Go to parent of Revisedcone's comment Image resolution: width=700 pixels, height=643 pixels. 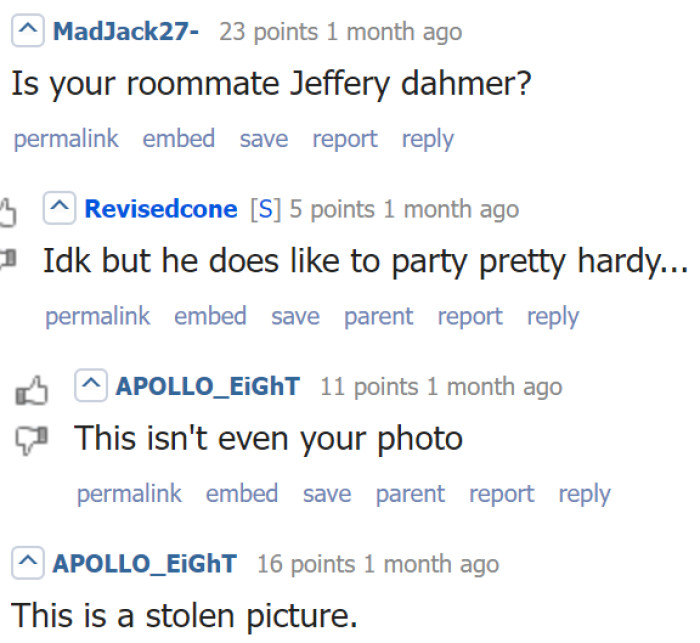click(378, 316)
